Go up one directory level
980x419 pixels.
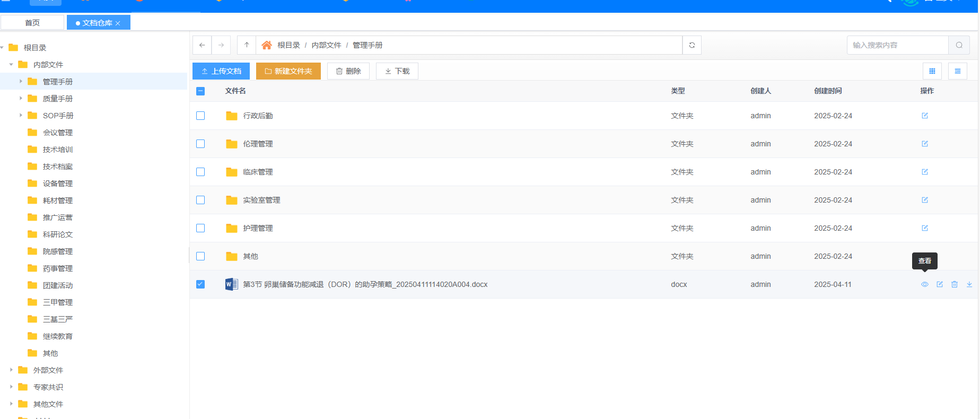point(247,45)
